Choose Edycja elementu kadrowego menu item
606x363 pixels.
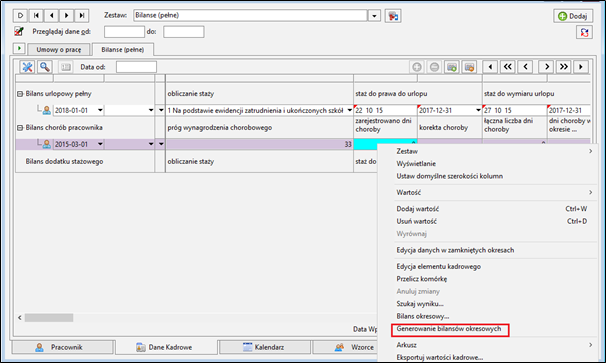click(x=439, y=267)
